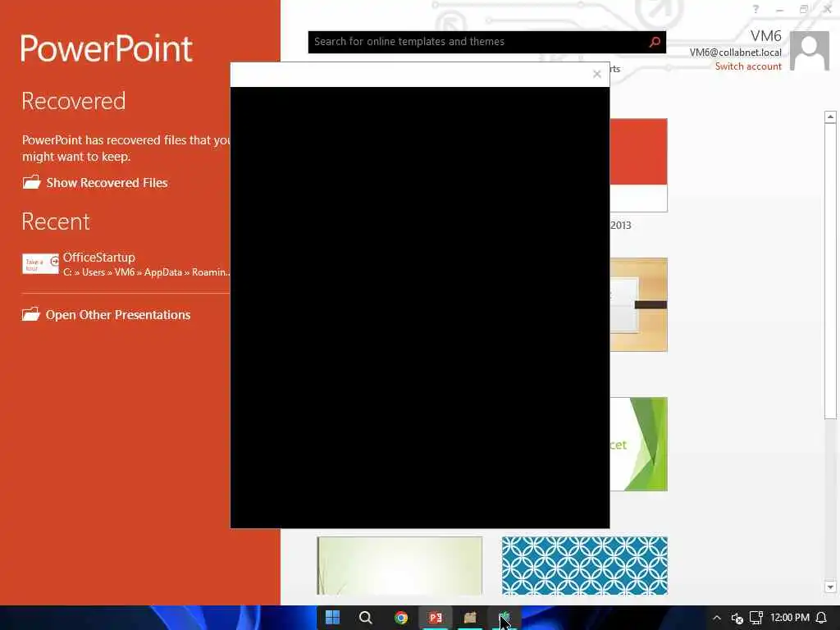840x630 pixels.
Task: Click the scrollbar up arrow in template list
Action: point(830,116)
